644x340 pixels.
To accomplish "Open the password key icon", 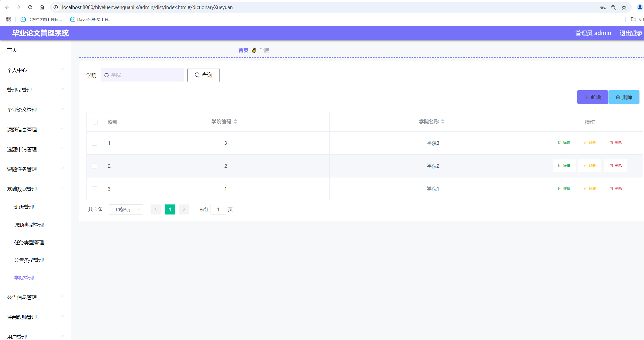I will click(x=603, y=7).
